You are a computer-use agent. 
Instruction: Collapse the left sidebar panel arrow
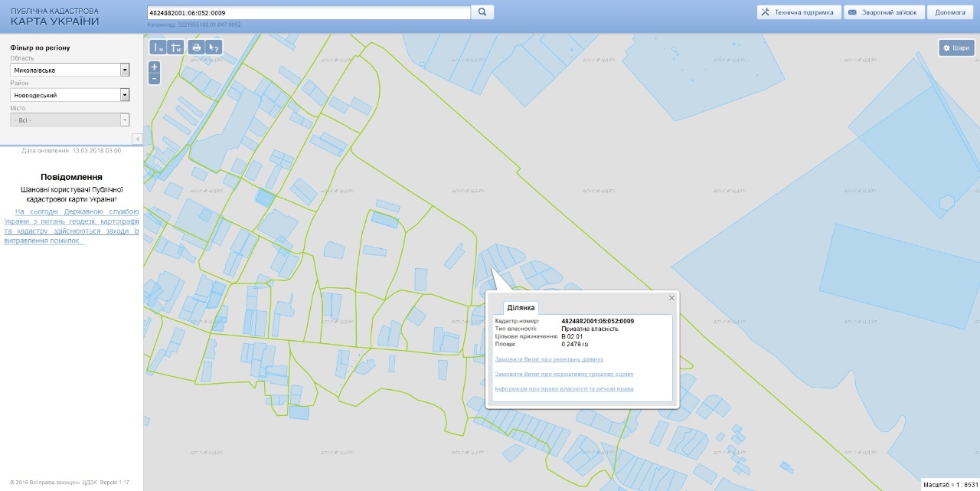[138, 139]
